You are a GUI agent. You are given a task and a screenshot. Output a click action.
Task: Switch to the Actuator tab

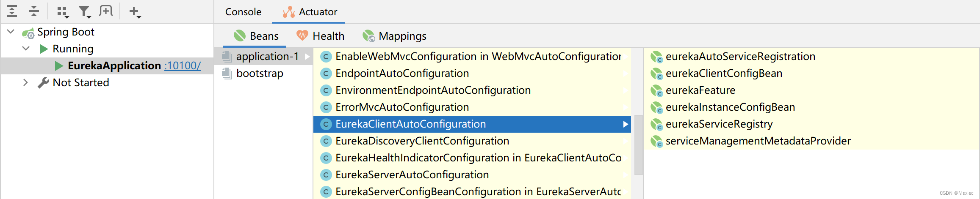click(x=309, y=12)
